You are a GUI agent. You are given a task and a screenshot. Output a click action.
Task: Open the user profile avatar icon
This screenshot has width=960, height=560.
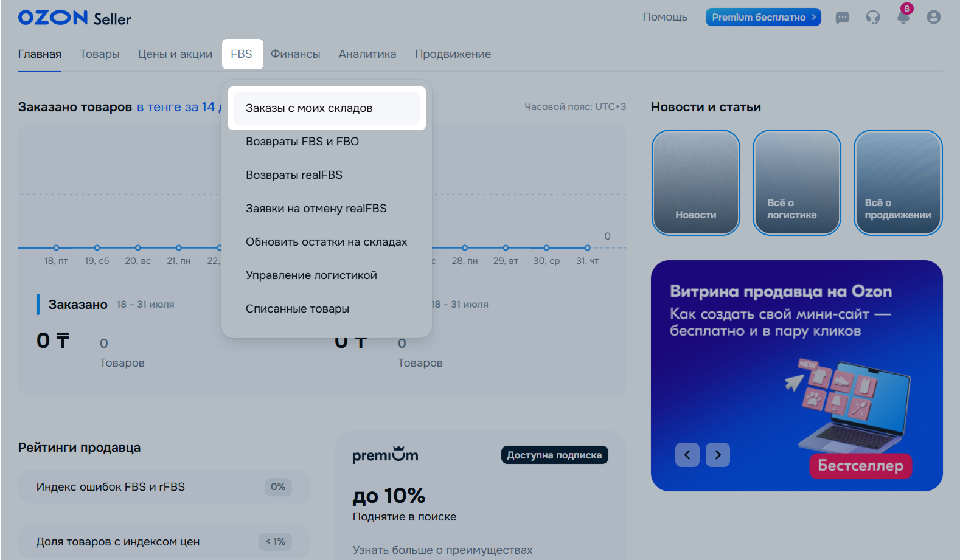pyautogui.click(x=934, y=18)
